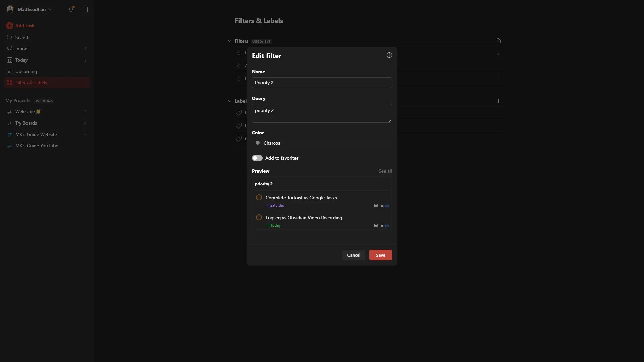Save the edited filter
This screenshot has height=362, width=644.
380,255
